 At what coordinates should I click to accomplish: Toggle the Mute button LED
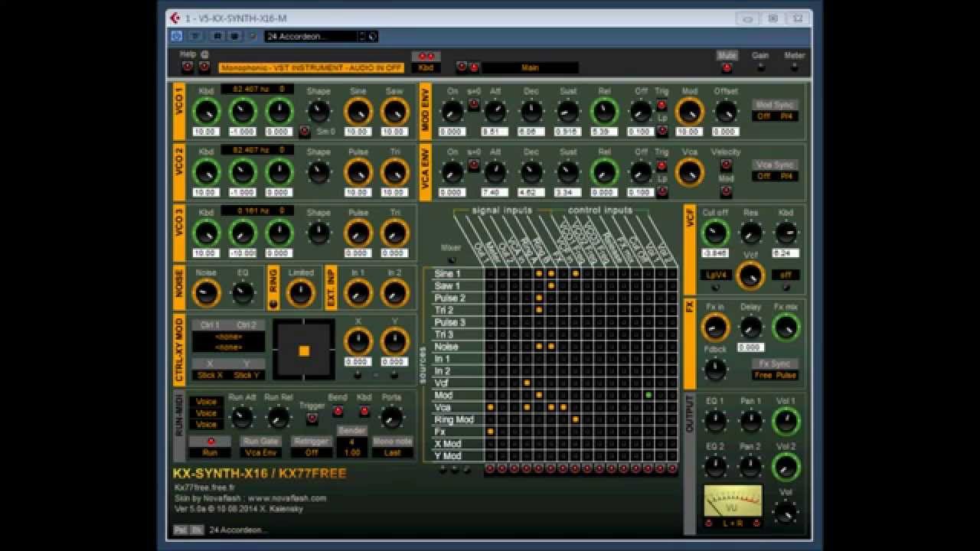point(727,67)
